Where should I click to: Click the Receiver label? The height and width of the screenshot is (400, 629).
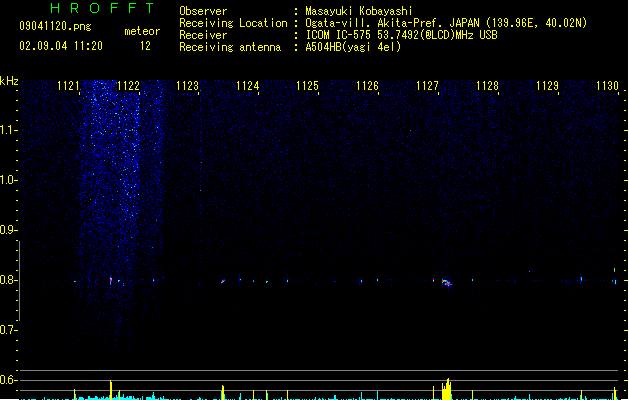coord(203,35)
